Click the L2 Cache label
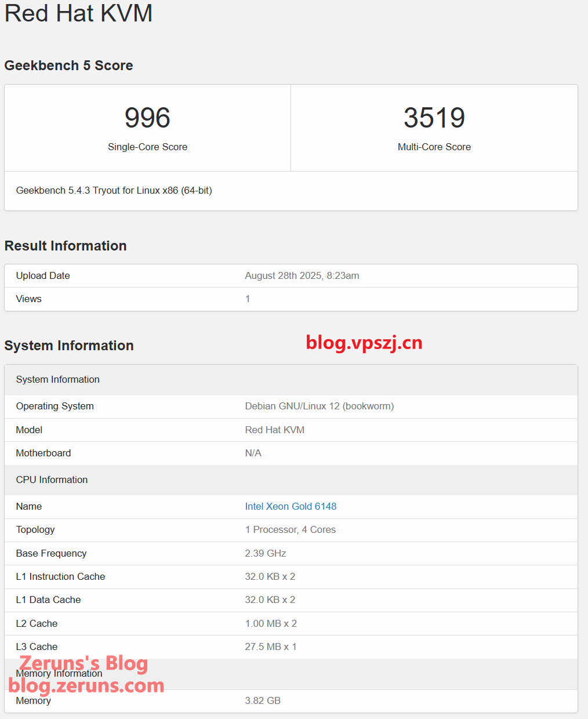588x719 pixels. click(37, 623)
